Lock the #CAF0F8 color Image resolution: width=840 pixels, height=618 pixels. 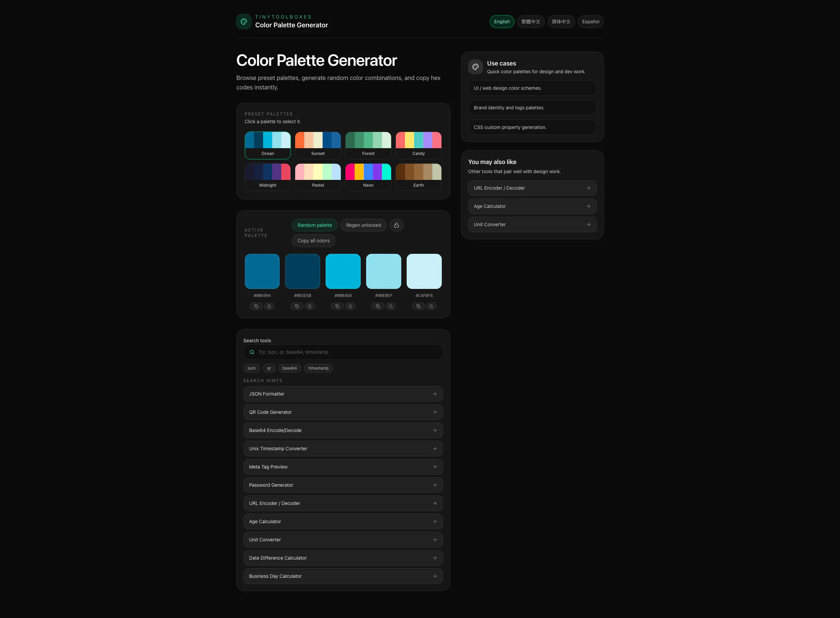pos(431,306)
